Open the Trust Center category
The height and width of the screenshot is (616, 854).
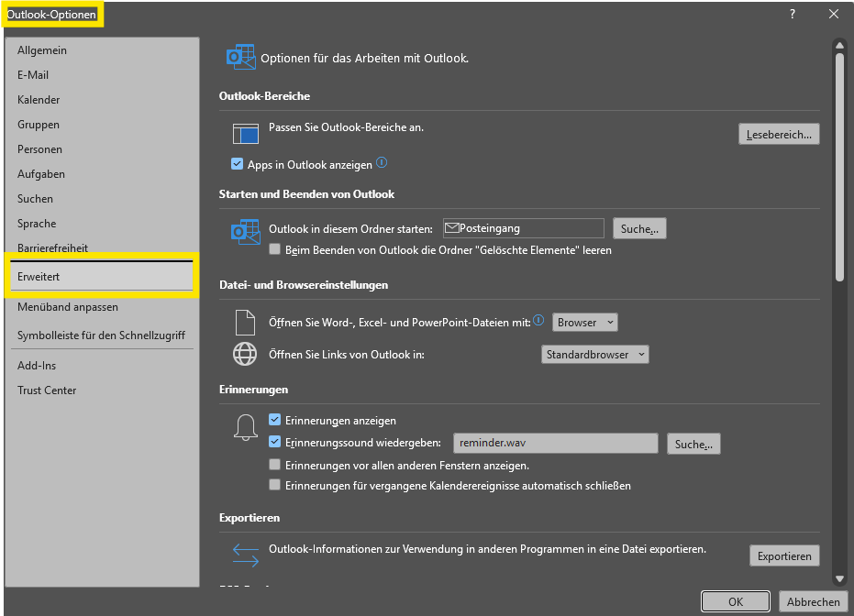47,390
